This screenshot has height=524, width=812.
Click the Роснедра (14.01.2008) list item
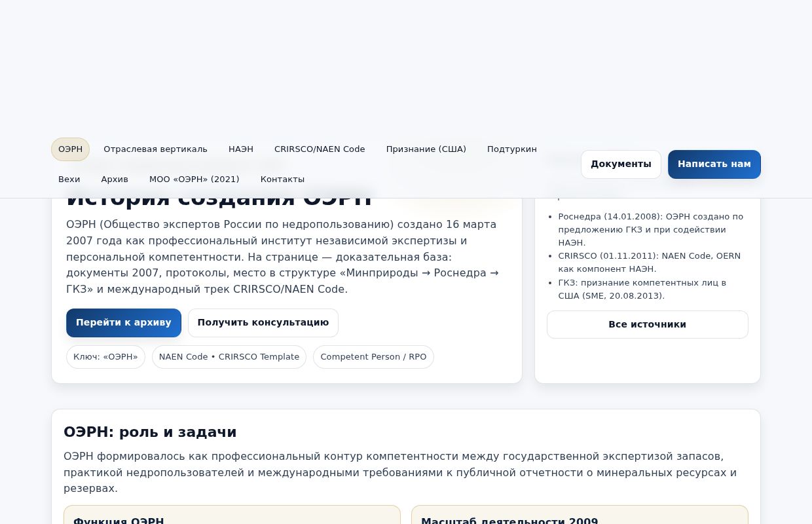[650, 229]
